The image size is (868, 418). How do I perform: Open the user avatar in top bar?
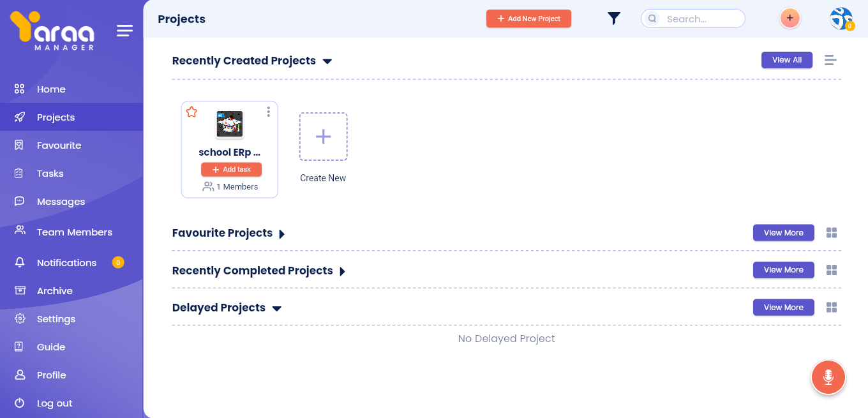pos(841,19)
